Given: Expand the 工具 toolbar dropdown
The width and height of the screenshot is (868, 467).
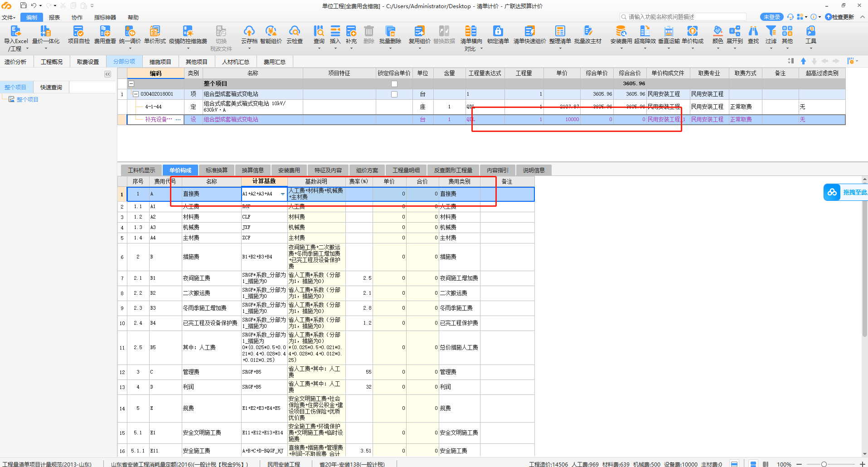Looking at the screenshot, I should point(811,48).
